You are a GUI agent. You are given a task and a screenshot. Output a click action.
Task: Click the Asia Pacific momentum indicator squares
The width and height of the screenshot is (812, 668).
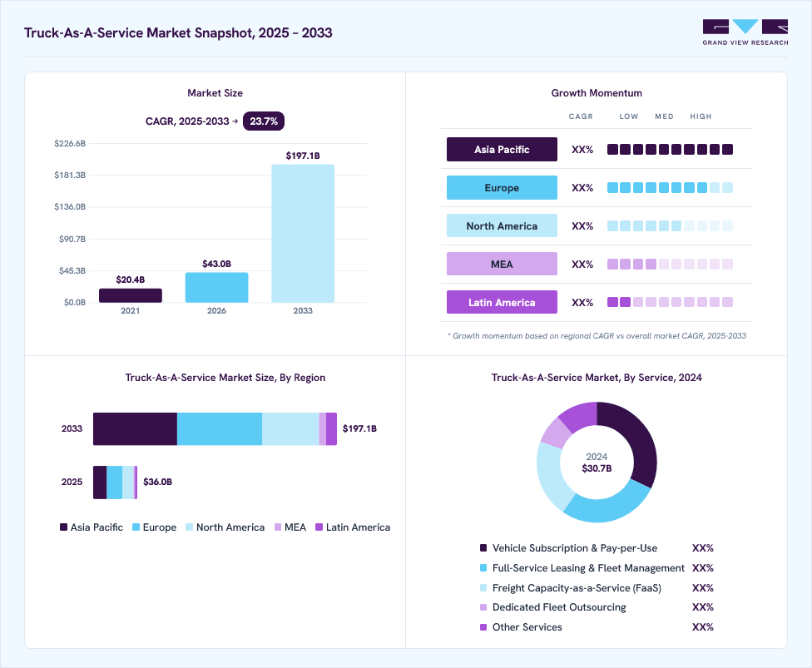pos(670,150)
